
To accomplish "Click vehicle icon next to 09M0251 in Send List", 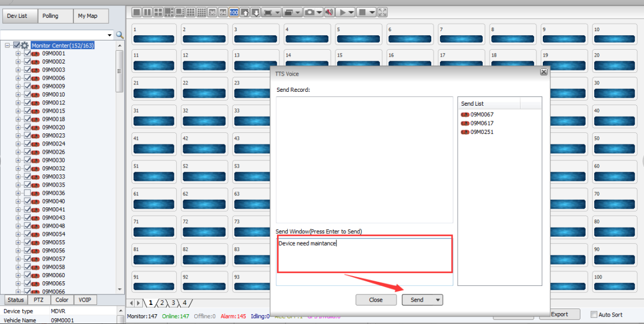I will [x=465, y=132].
